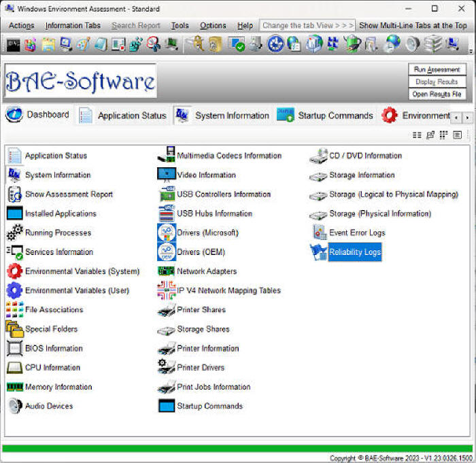Open the black Command Prompt toolbar icon
The image size is (476, 463).
(x=14, y=45)
